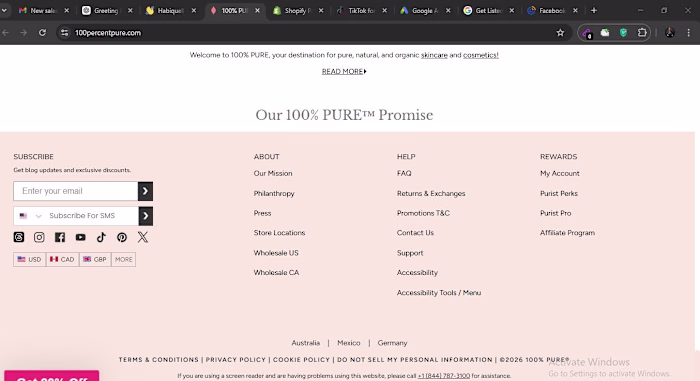Select CAD currency
Screen dimensions: 700x381
[x=62, y=260]
